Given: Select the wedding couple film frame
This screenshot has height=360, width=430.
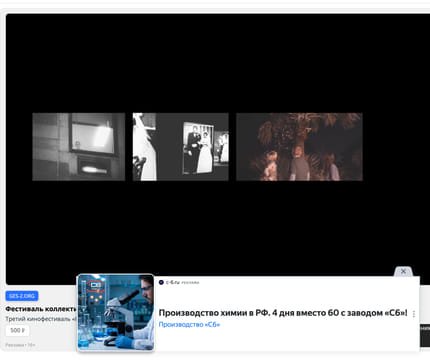Looking at the screenshot, I should (x=181, y=147).
